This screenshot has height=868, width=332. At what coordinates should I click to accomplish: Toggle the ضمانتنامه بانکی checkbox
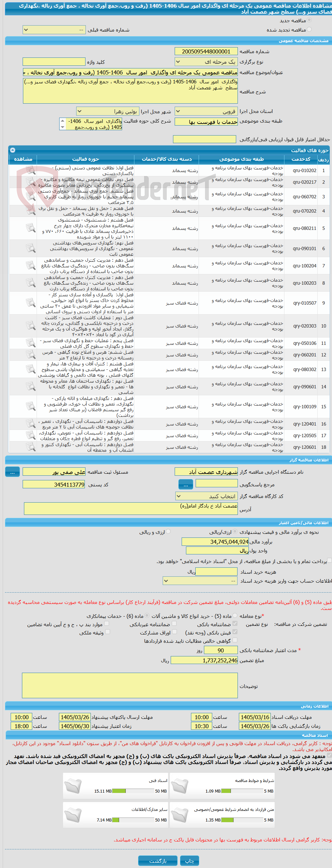[235, 624]
